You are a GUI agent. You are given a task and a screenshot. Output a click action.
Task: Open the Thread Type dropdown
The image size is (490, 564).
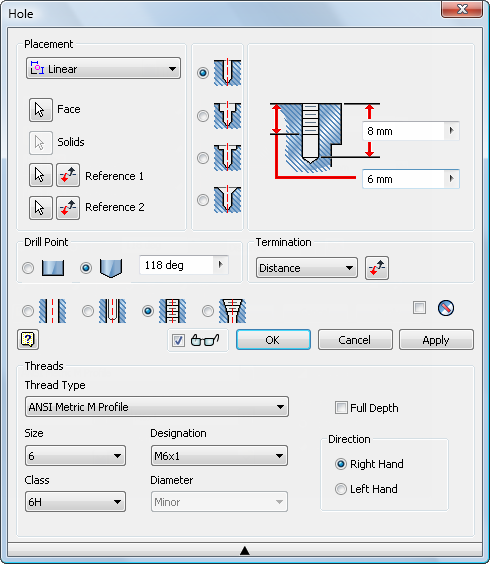(x=157, y=407)
